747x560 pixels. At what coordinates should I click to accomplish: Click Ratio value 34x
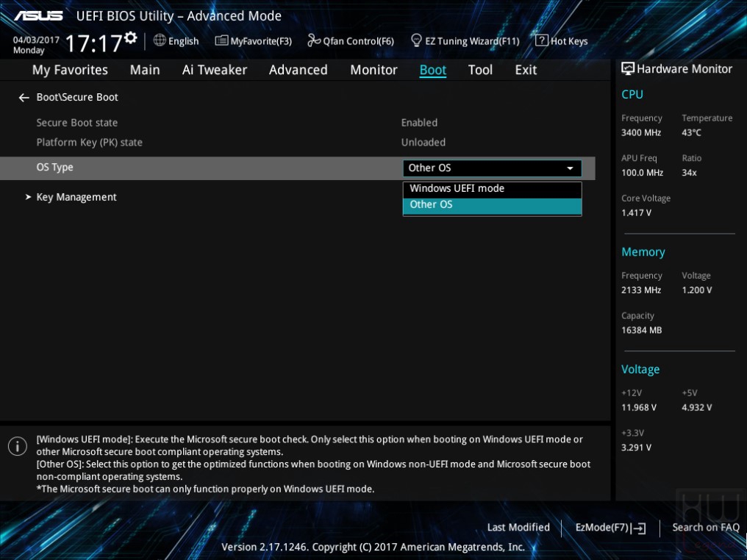pos(689,173)
